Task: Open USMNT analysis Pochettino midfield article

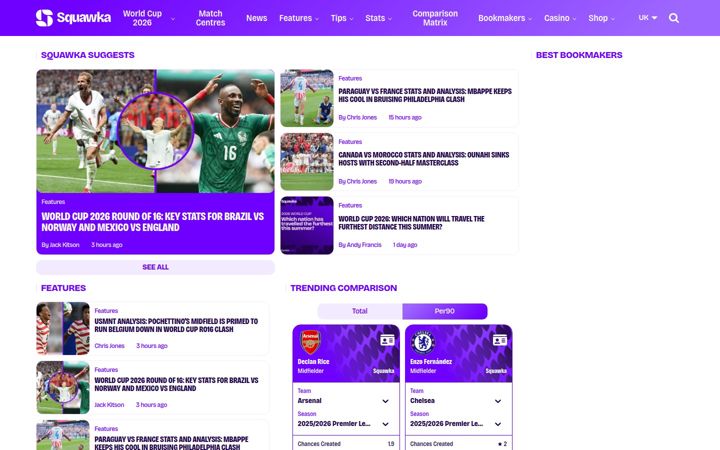Action: (176, 325)
